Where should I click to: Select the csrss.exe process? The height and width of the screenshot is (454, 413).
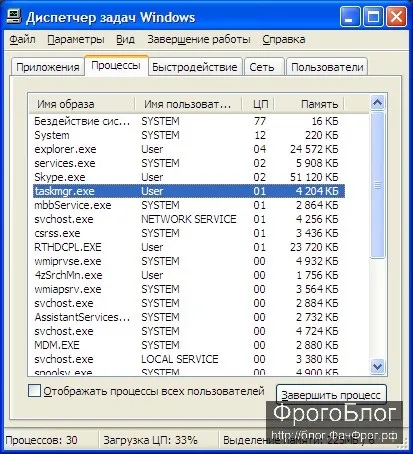pos(189,233)
